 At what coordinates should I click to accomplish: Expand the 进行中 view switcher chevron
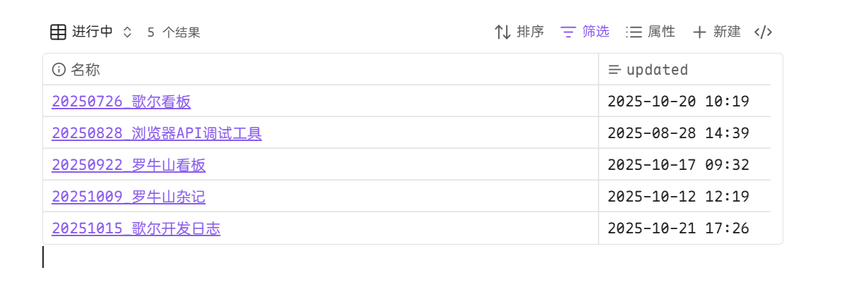coord(127,32)
